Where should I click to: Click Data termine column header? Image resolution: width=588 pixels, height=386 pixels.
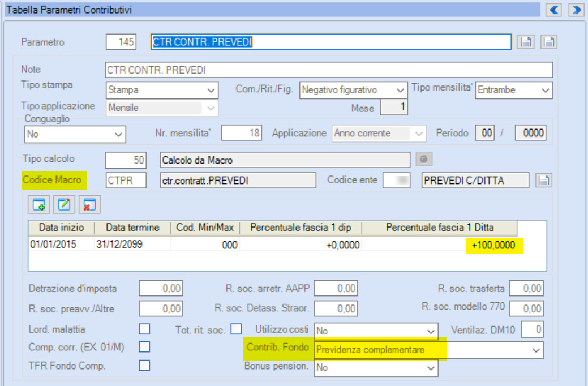click(132, 228)
